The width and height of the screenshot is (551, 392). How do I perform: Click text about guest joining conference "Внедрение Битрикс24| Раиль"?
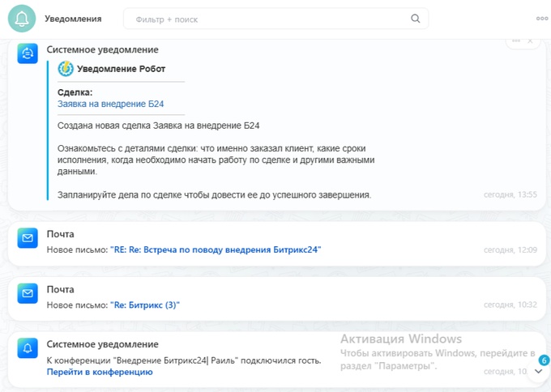click(184, 360)
